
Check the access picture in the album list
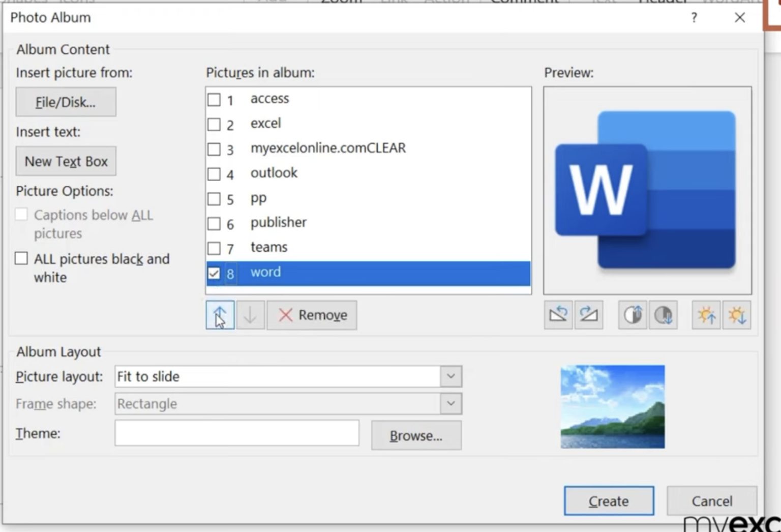(214, 100)
